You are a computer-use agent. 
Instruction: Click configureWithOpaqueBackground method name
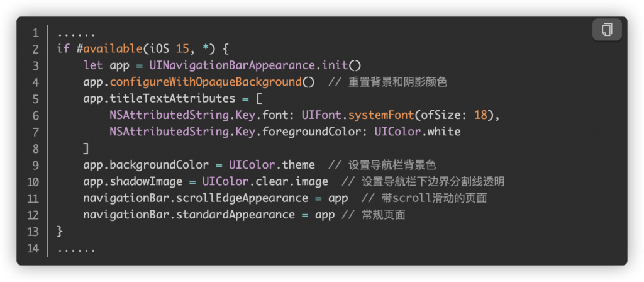[206, 82]
